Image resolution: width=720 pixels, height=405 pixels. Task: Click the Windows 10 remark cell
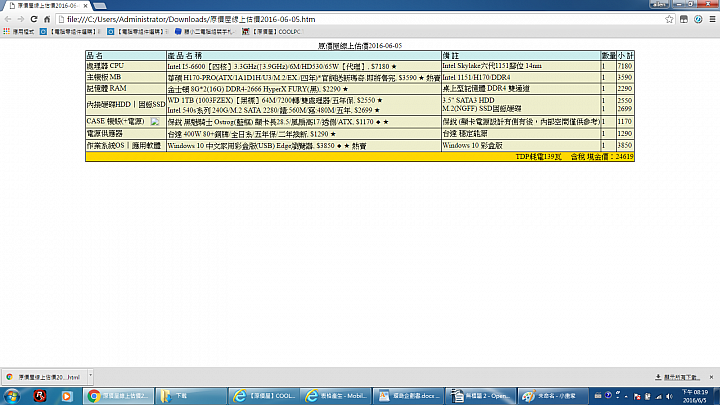[x=521, y=145]
